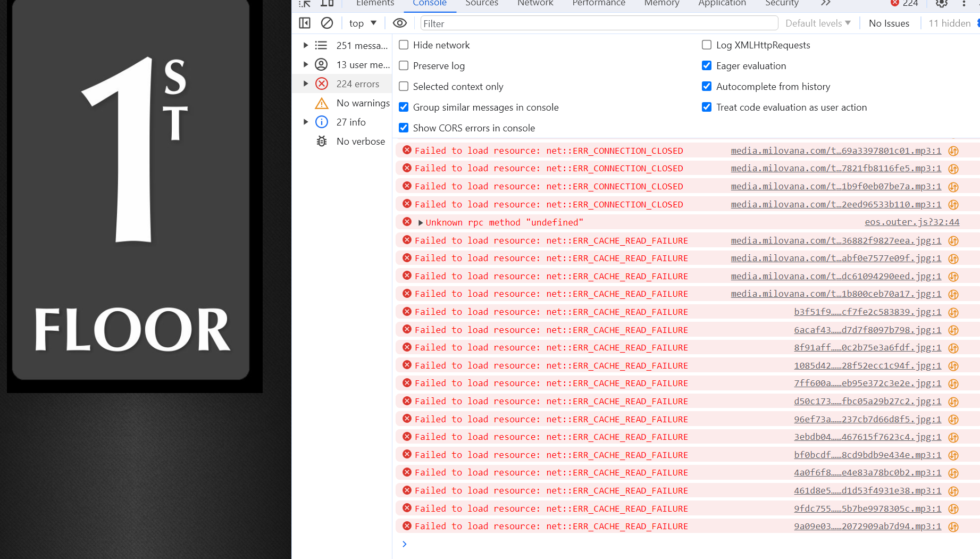The width and height of the screenshot is (980, 559).
Task: Click the orange icon beside 69a3397801c01.mp3 error
Action: (953, 151)
